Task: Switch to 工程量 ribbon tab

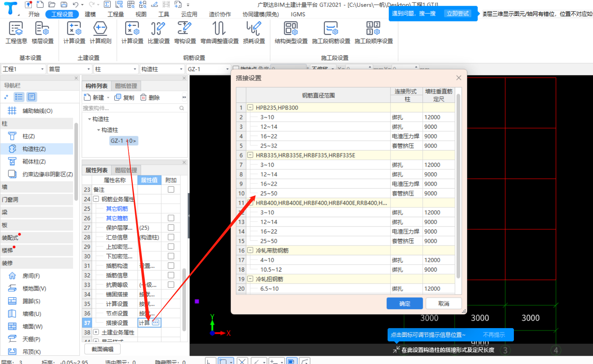Action: tap(116, 14)
